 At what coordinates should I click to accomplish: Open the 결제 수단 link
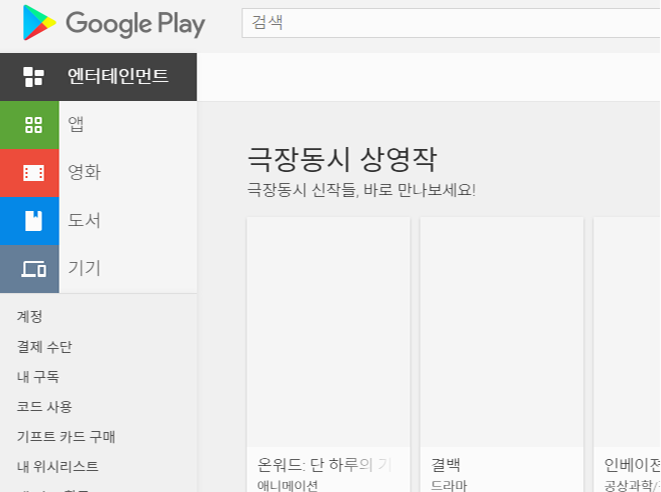coord(44,347)
